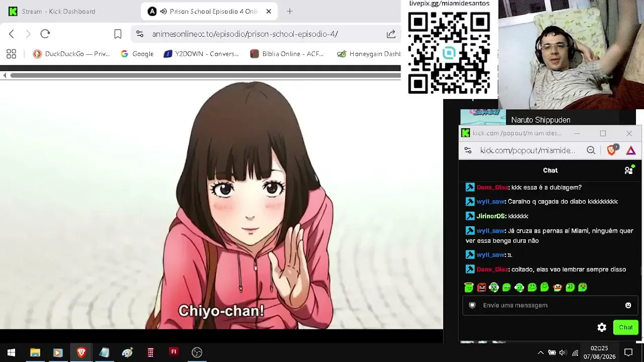Open chat settings gear
Image resolution: width=644 pixels, height=362 pixels.
(x=602, y=327)
